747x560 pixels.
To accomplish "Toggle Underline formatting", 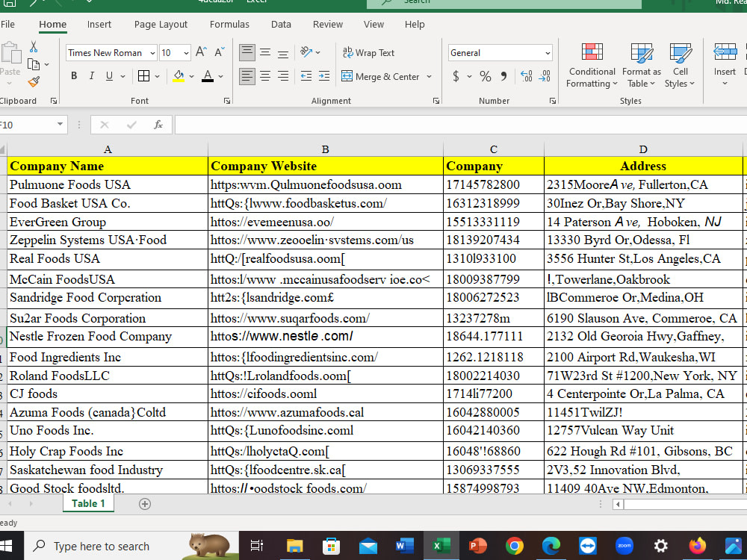I will pos(109,76).
